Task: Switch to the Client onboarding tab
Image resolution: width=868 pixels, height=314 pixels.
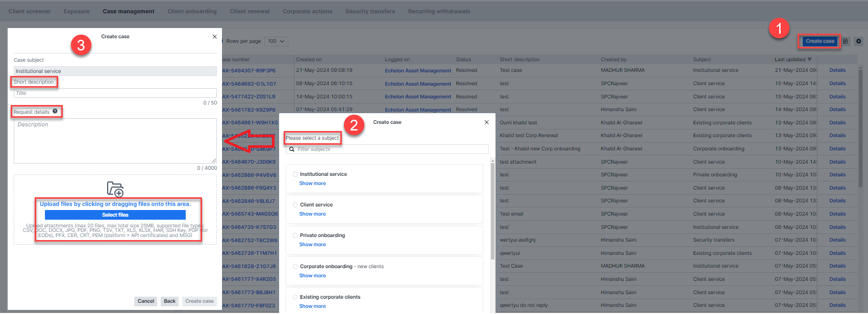Action: (x=192, y=11)
